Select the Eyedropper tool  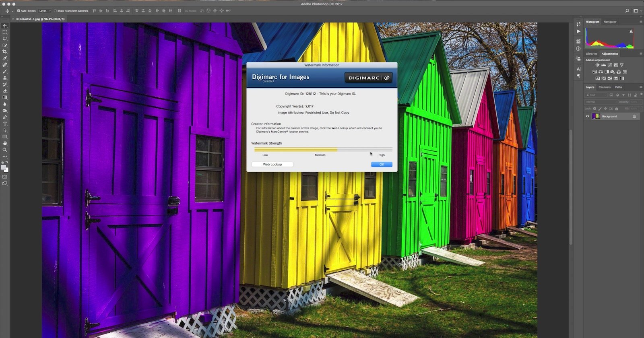tap(5, 58)
